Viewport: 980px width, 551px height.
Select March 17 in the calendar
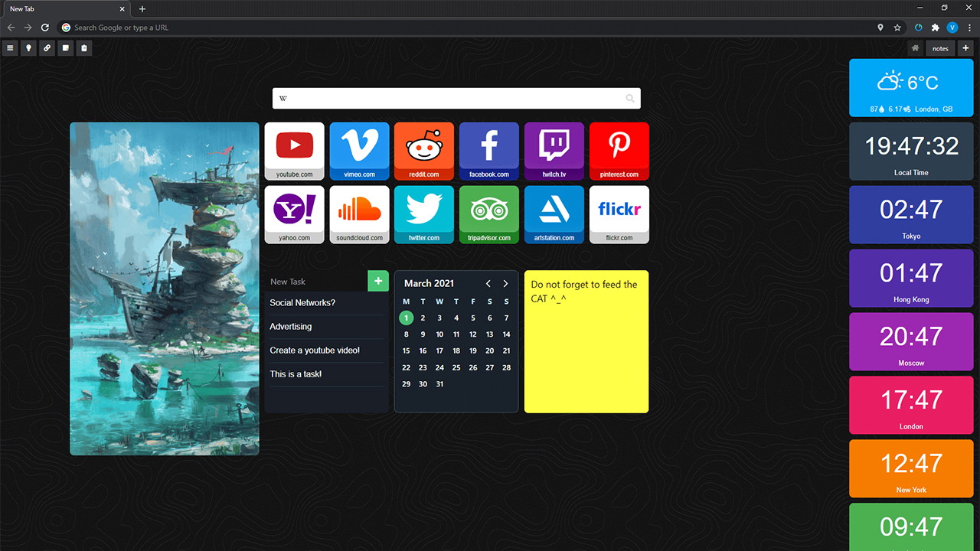pos(439,350)
